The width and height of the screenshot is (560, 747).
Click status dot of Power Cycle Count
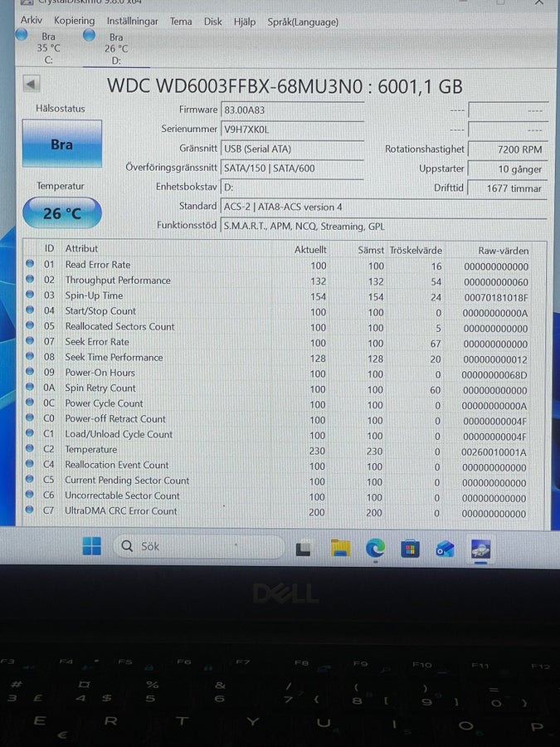pos(30,402)
